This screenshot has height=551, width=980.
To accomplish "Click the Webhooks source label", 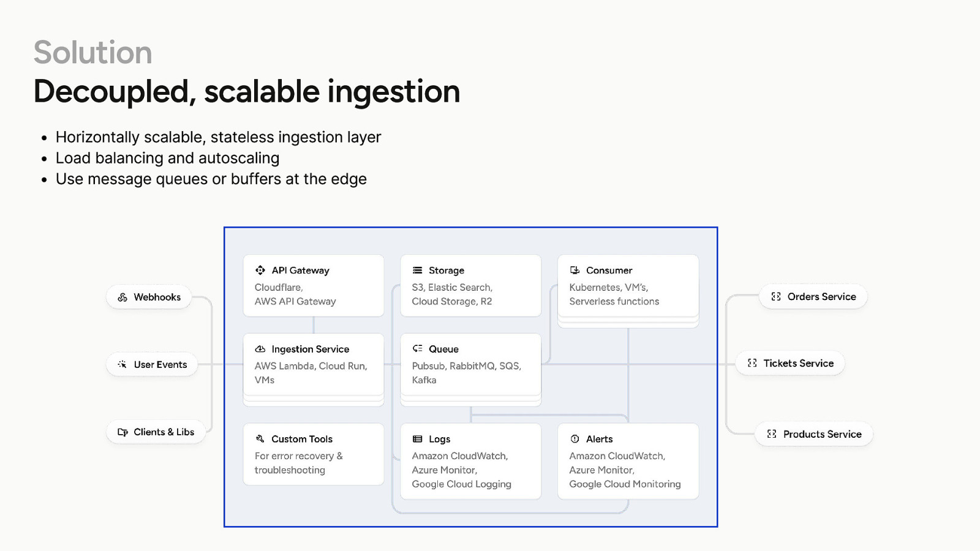I will click(157, 297).
